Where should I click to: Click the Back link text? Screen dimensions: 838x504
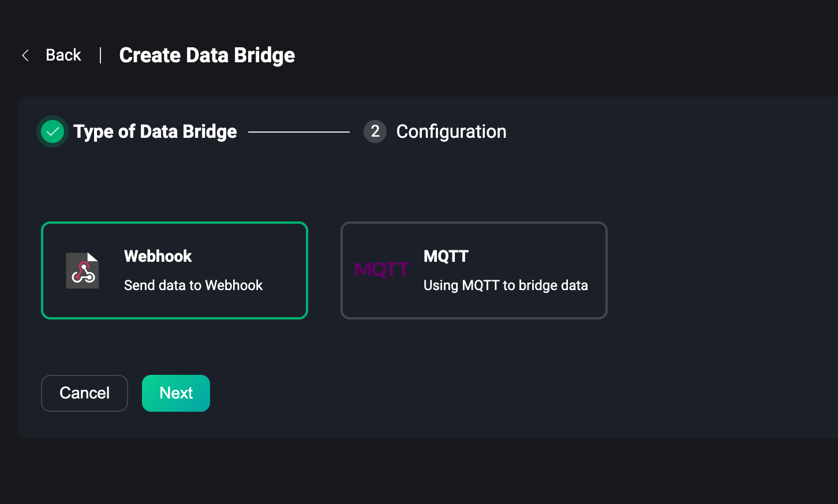pos(63,55)
